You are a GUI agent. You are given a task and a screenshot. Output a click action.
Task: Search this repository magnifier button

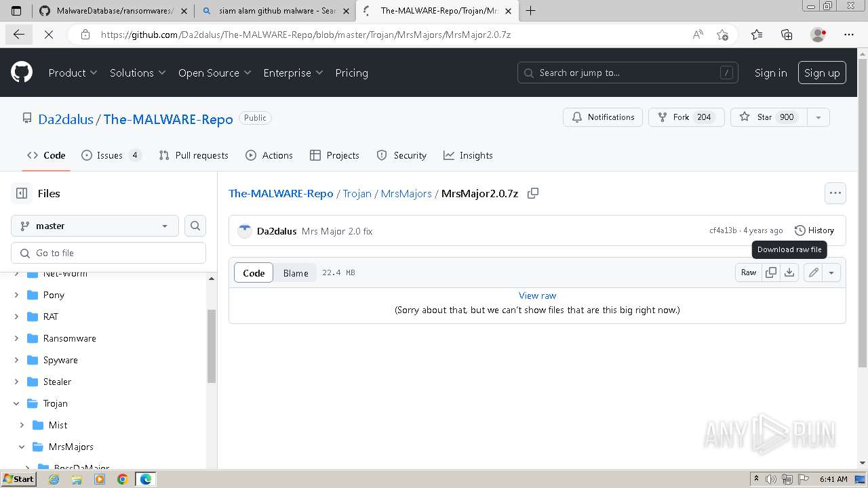pyautogui.click(x=195, y=226)
